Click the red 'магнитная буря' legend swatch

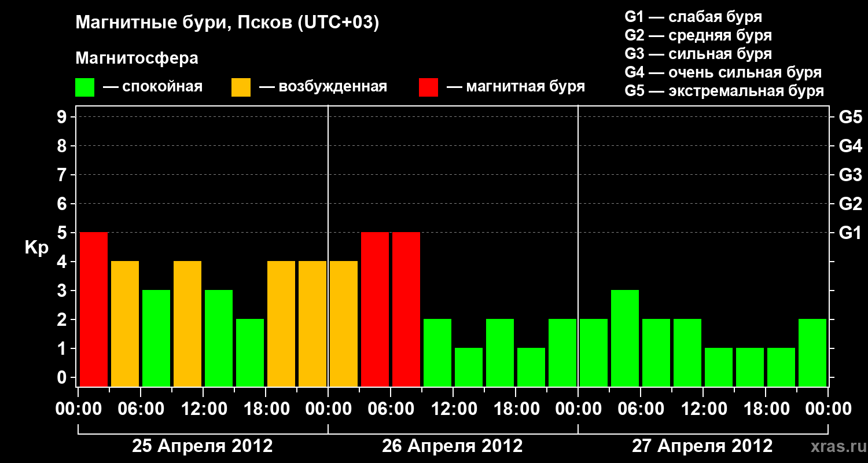(x=428, y=87)
